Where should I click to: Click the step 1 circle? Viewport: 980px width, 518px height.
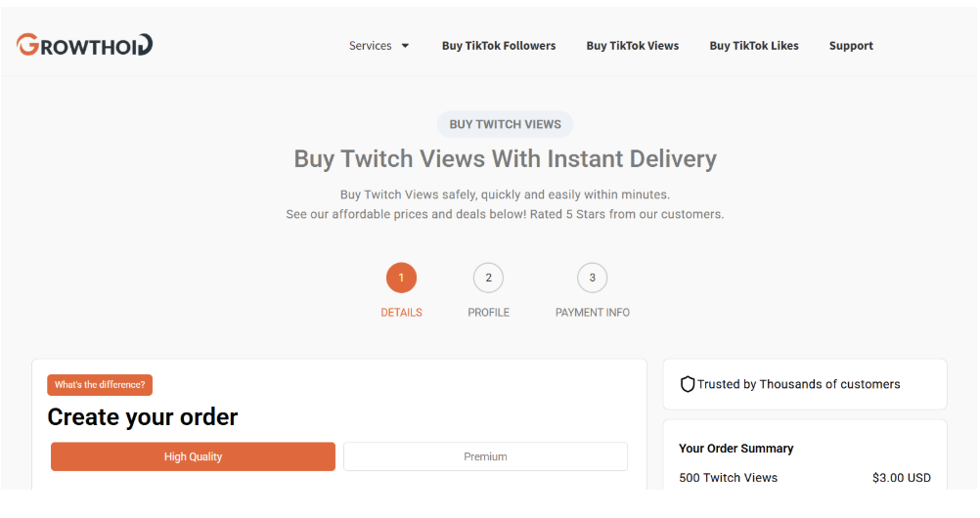pyautogui.click(x=401, y=278)
